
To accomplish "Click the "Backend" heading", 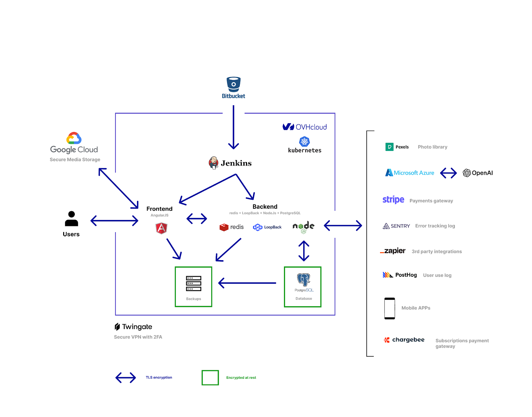I will click(x=265, y=207).
